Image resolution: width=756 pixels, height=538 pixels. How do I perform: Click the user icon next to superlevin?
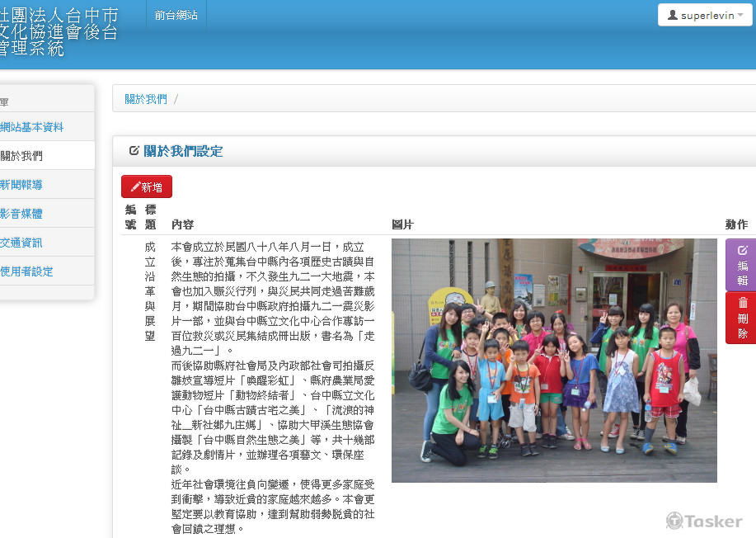(672, 15)
